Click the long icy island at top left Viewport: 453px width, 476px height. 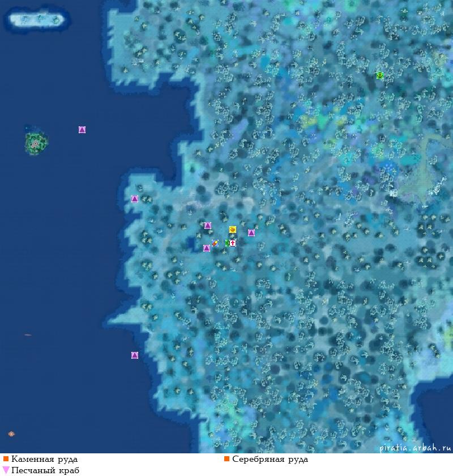[x=37, y=20]
